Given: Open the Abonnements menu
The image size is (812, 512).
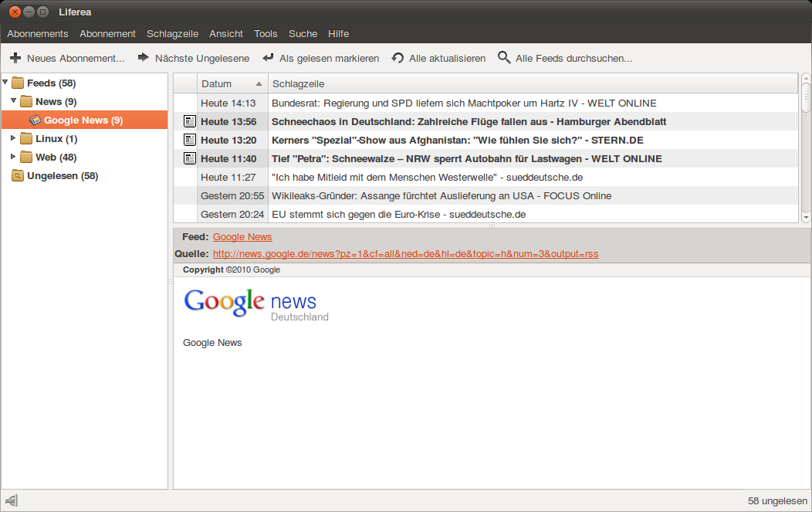Looking at the screenshot, I should [38, 34].
